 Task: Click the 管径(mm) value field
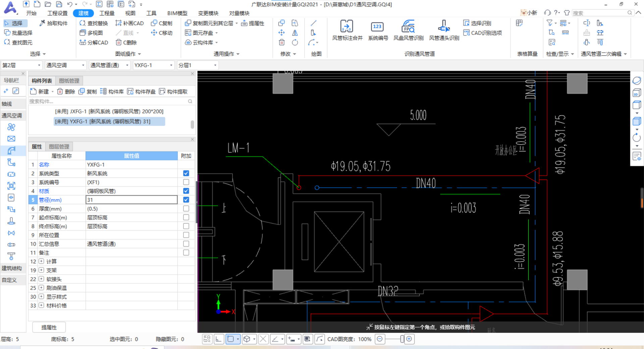point(131,200)
